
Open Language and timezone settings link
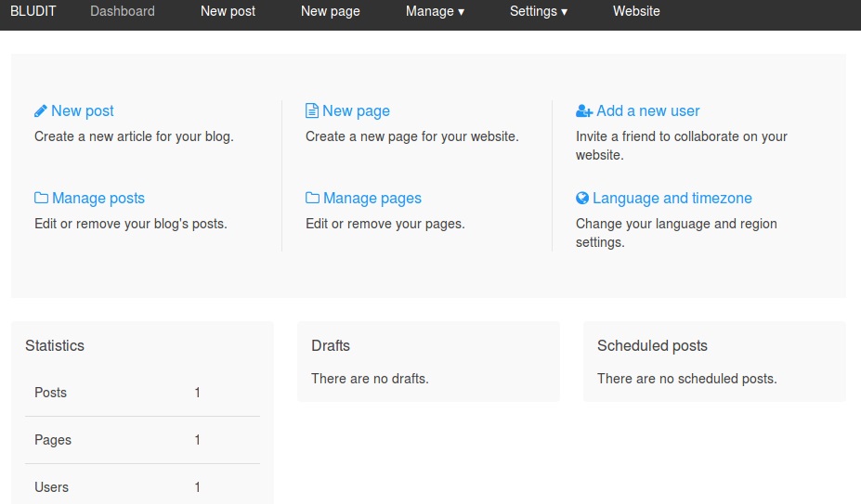pyautogui.click(x=672, y=199)
